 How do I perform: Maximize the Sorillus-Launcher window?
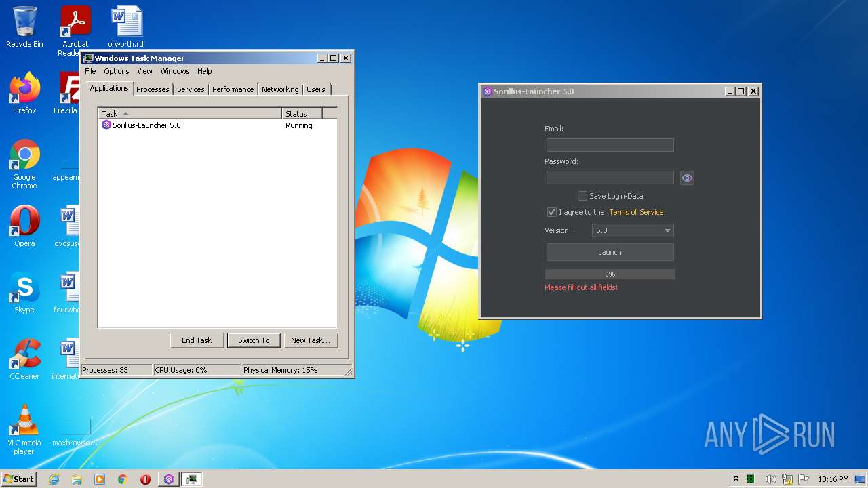(741, 91)
